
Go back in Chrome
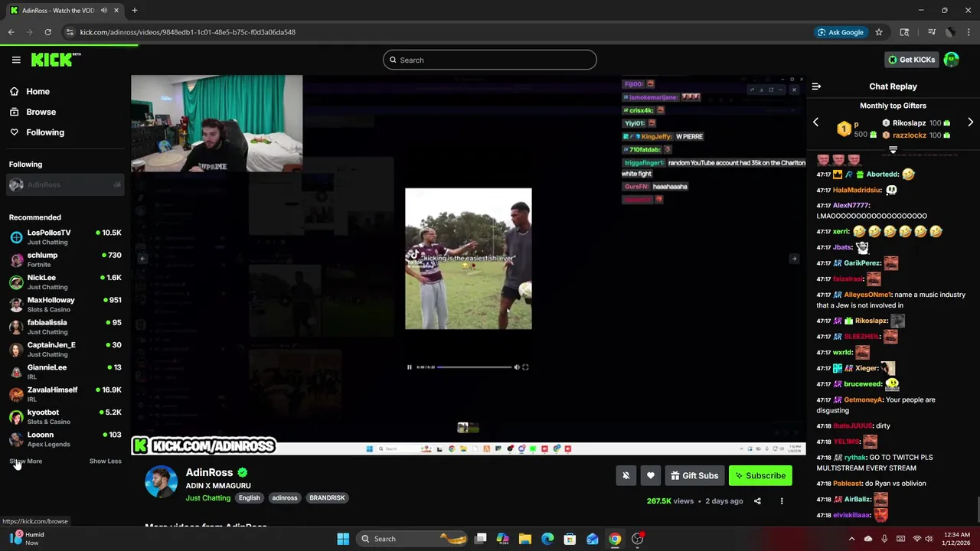[x=11, y=32]
